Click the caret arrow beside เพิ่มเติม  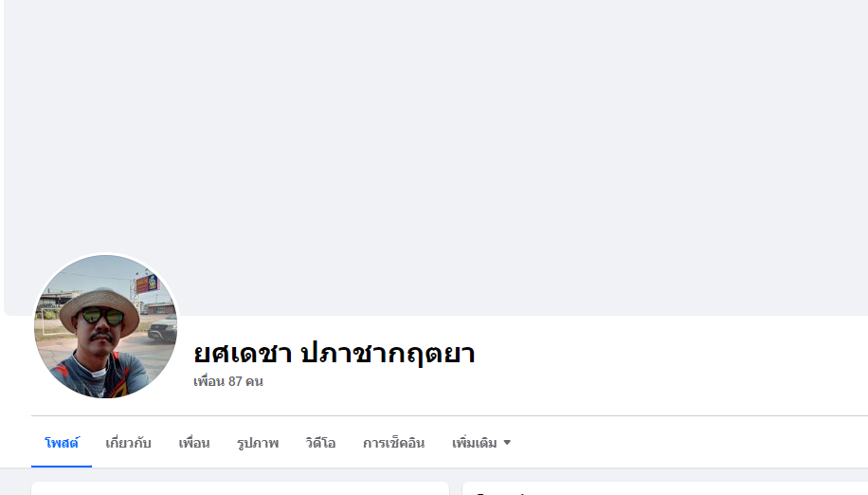click(x=507, y=443)
